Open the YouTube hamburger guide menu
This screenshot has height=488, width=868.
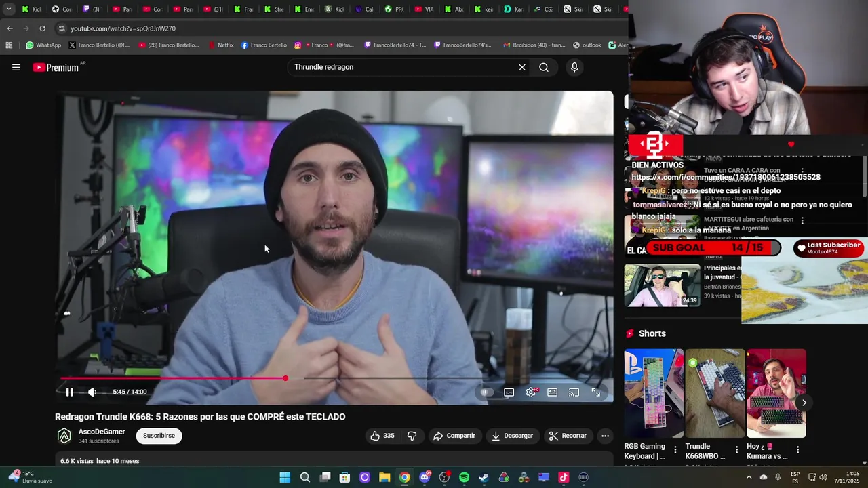(x=16, y=67)
